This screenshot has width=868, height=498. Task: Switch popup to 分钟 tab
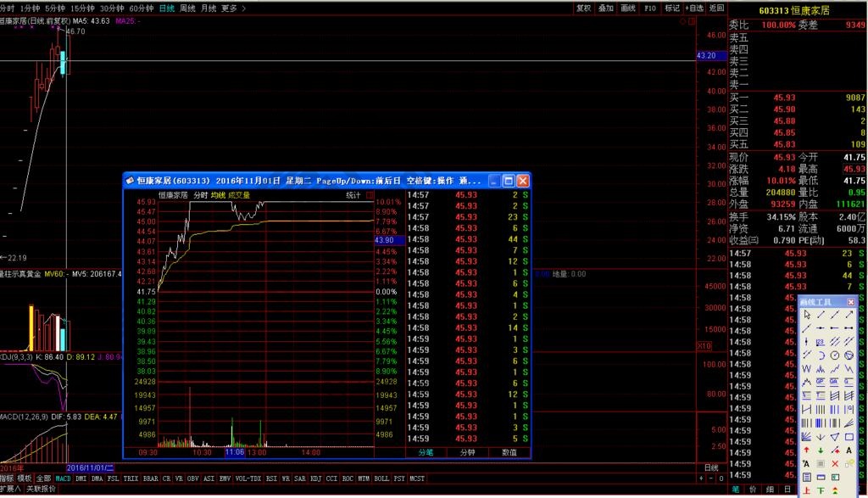click(467, 453)
